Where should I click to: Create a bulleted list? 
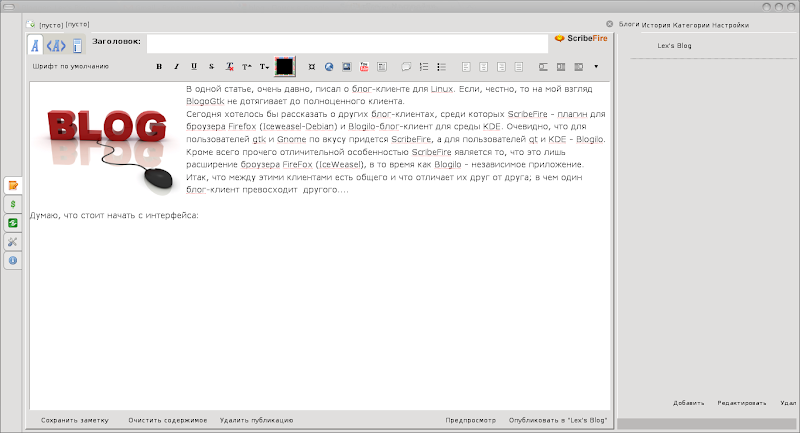point(441,67)
